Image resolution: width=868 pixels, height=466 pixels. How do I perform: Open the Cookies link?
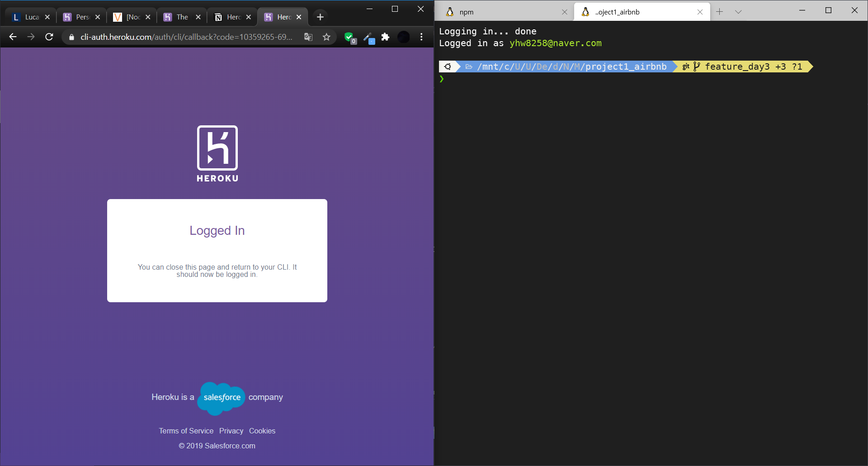tap(262, 431)
